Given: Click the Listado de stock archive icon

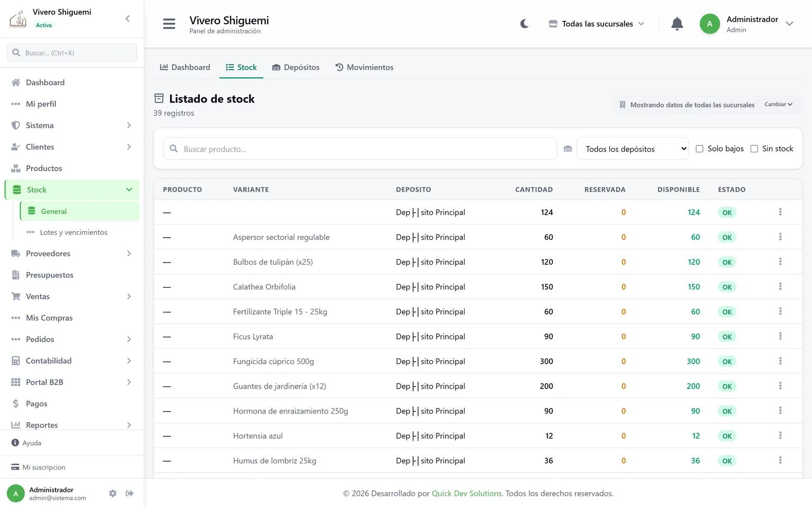Looking at the screenshot, I should [x=159, y=99].
